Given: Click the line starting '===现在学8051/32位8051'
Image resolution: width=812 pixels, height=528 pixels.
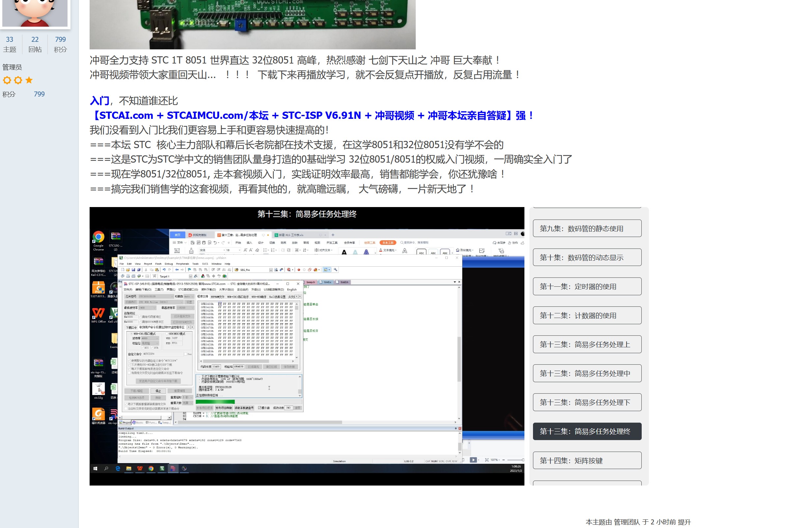Looking at the screenshot, I should click(298, 174).
